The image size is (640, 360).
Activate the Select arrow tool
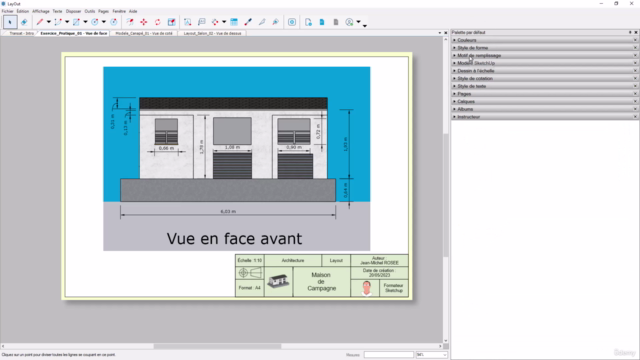(x=10, y=22)
